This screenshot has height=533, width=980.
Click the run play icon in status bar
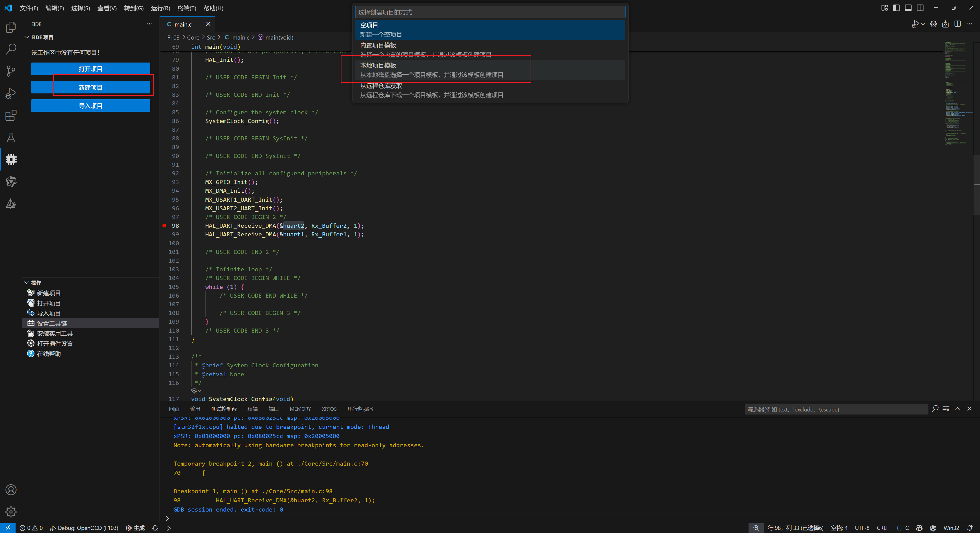(168, 528)
